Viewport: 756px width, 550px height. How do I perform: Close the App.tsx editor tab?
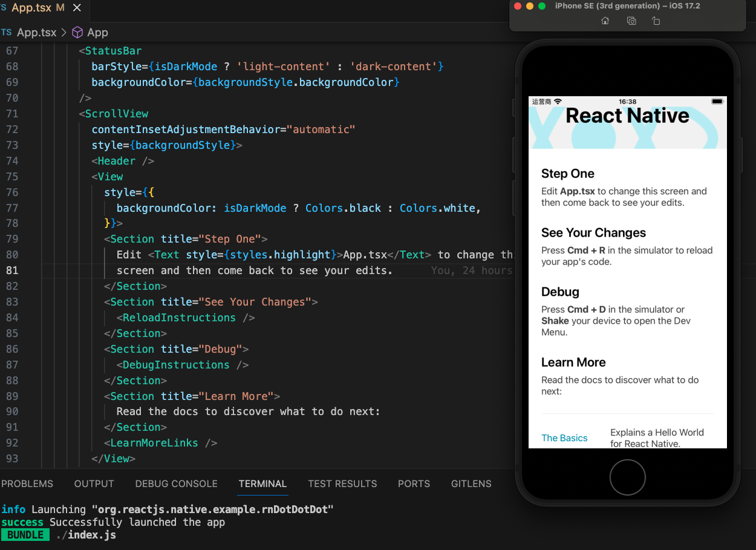[x=77, y=8]
